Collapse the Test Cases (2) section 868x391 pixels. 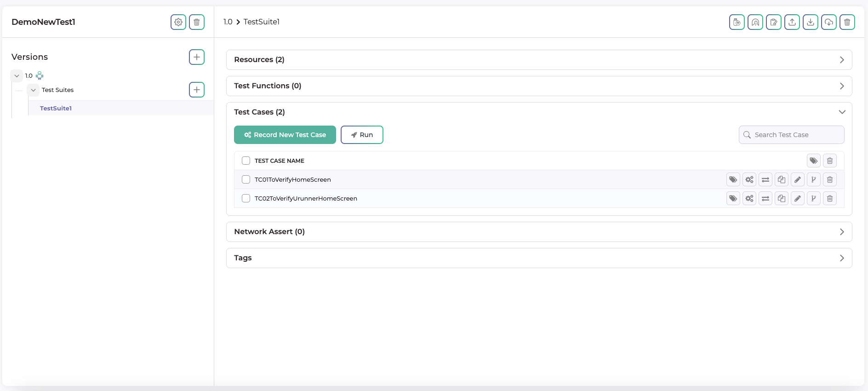pyautogui.click(x=841, y=112)
